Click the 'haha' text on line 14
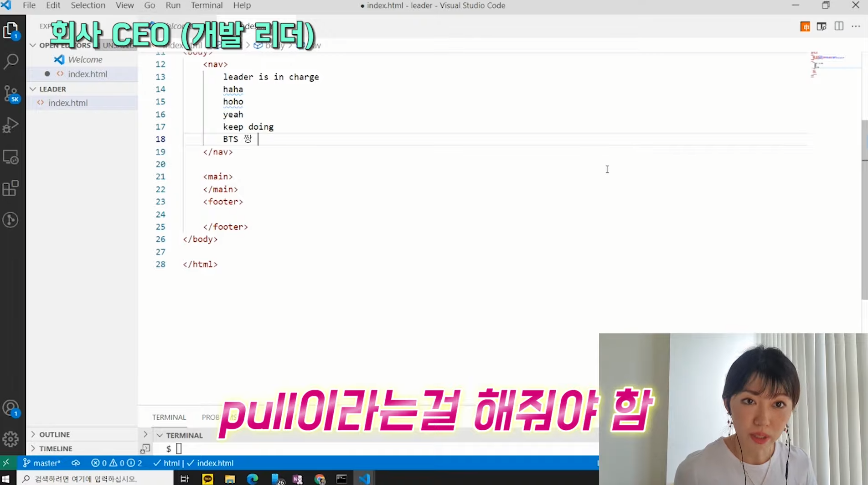868x485 pixels. [x=233, y=89]
